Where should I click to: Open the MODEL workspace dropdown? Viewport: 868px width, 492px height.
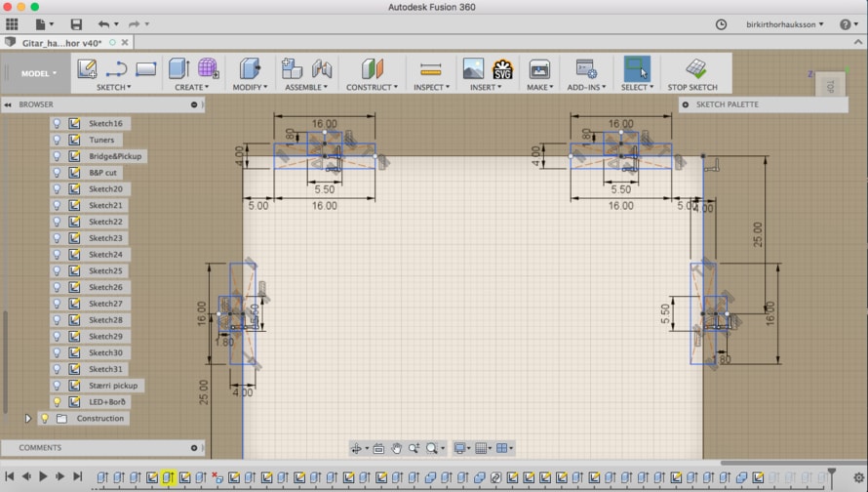(x=39, y=73)
